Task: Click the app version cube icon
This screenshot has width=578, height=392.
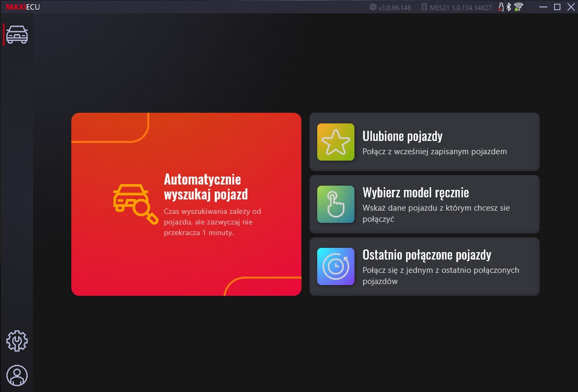Action: click(x=373, y=7)
